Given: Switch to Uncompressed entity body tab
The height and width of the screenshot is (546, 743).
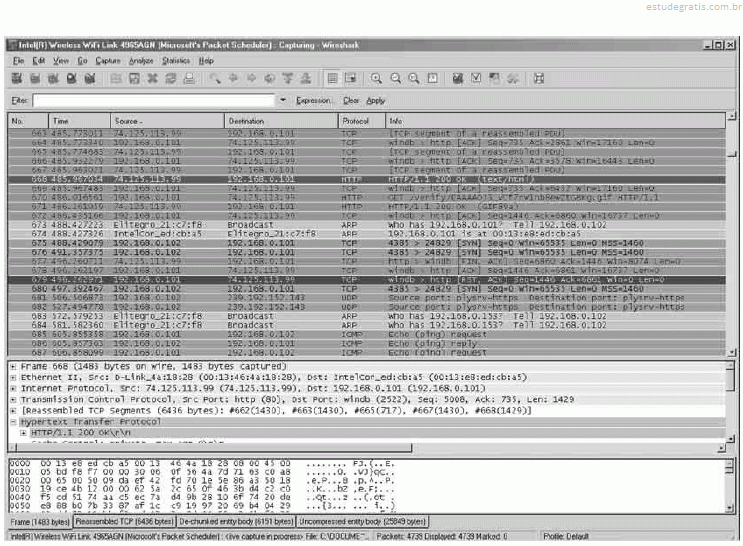Looking at the screenshot, I should pos(362,522).
